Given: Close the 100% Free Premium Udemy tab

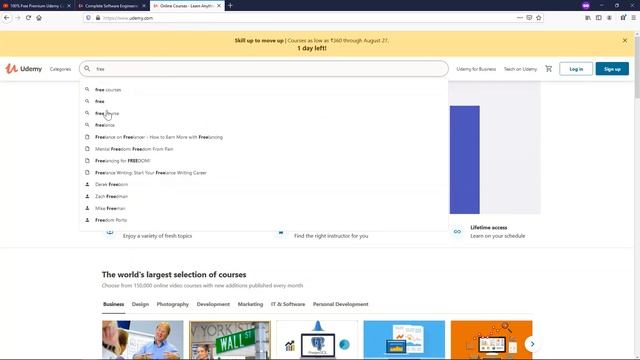Looking at the screenshot, I should [69, 6].
